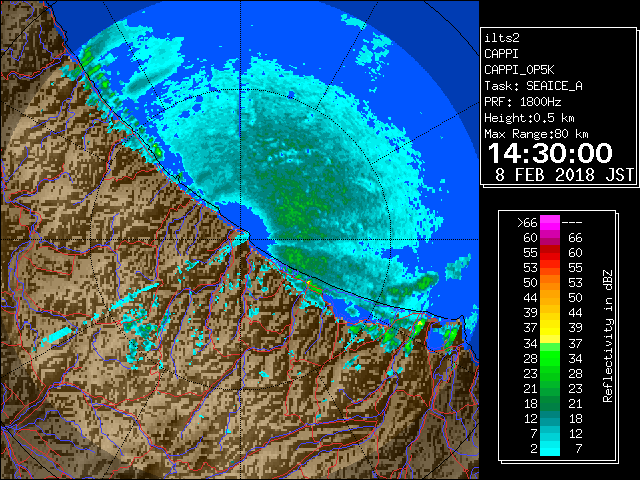Click the 'ilts2' radar site label

click(502, 38)
